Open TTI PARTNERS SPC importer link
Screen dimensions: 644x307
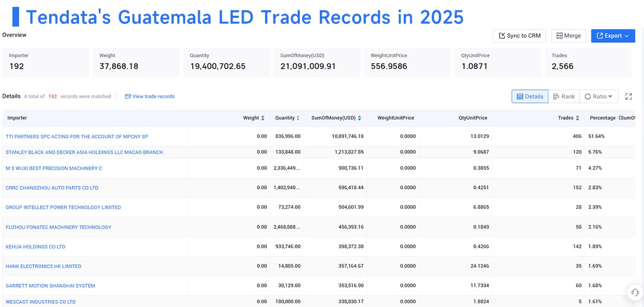tap(77, 136)
